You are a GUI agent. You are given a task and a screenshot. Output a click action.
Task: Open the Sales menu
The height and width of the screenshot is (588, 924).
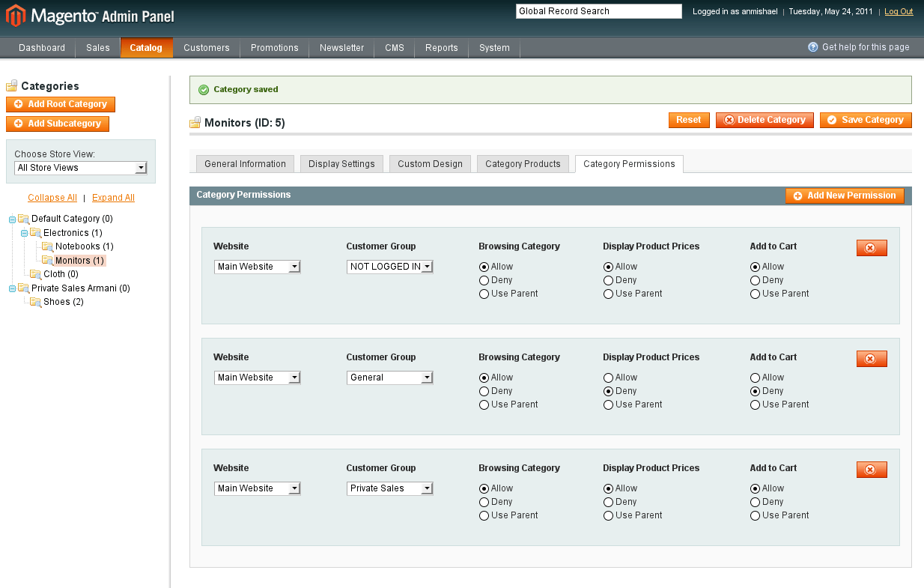[98, 48]
